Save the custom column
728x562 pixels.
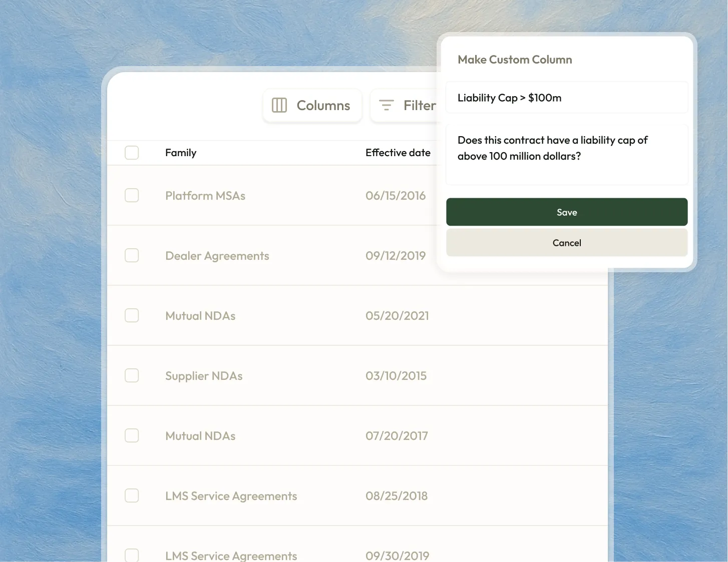point(566,212)
